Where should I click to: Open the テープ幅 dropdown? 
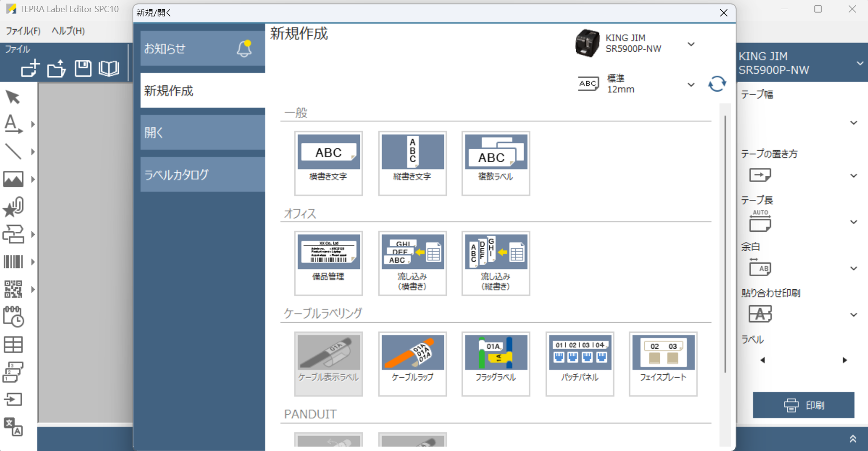854,123
